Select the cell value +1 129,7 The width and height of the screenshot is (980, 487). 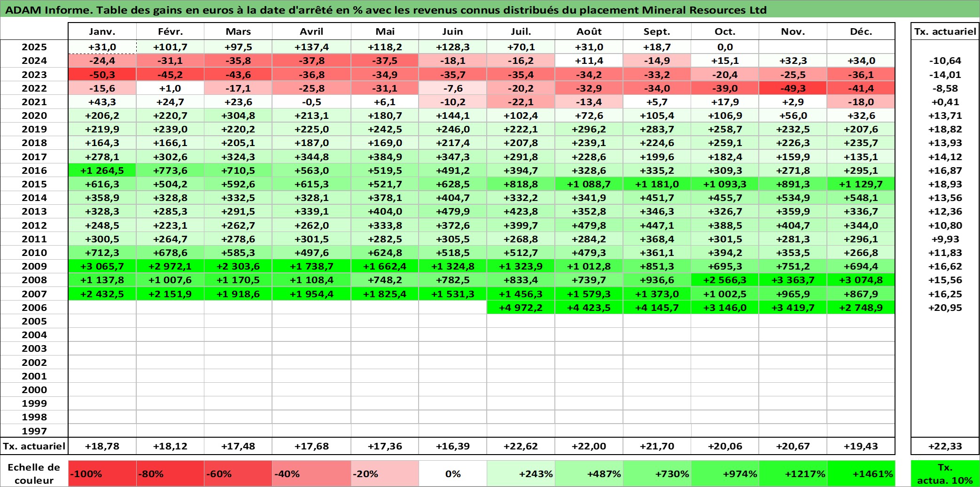tap(861, 184)
